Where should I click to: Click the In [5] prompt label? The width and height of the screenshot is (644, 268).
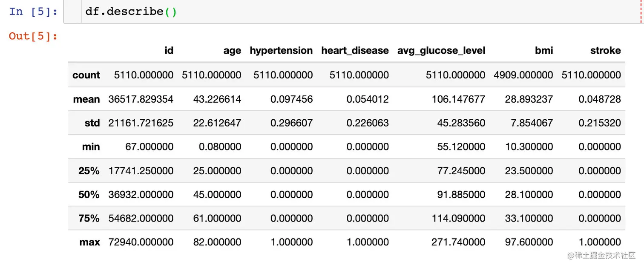tap(33, 12)
